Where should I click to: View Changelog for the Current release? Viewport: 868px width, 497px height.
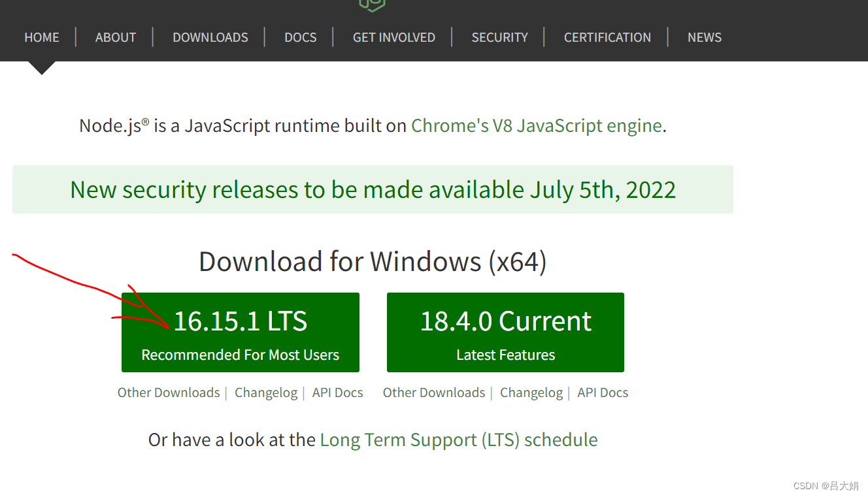[531, 393]
